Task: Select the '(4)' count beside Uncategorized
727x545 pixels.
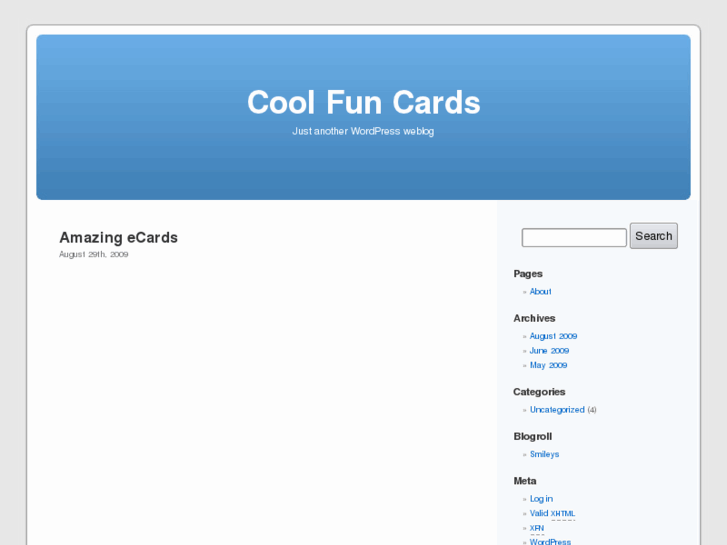Action: click(592, 410)
